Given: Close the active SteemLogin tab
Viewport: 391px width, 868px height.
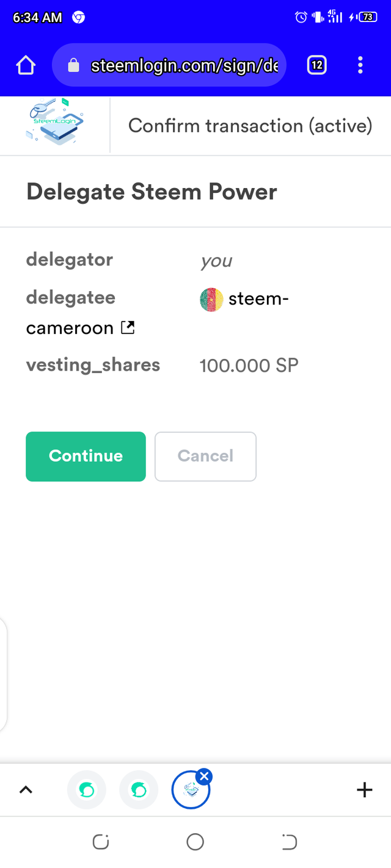Looking at the screenshot, I should coord(205,776).
